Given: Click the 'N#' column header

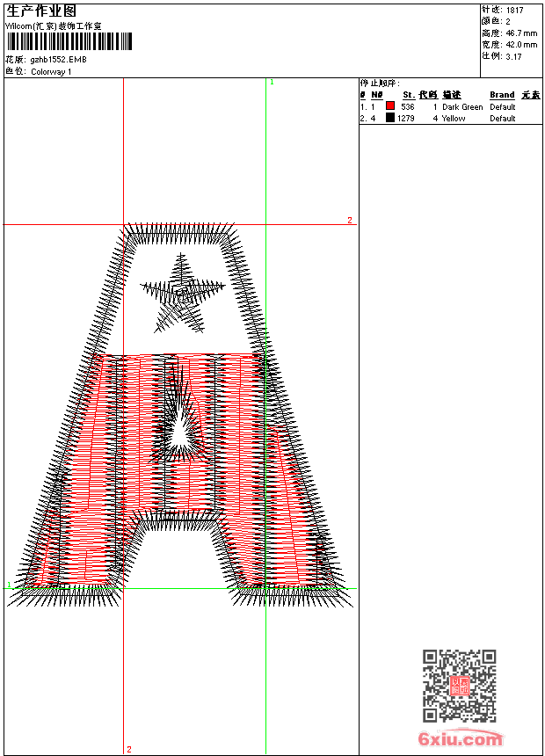Looking at the screenshot, I should tap(377, 95).
